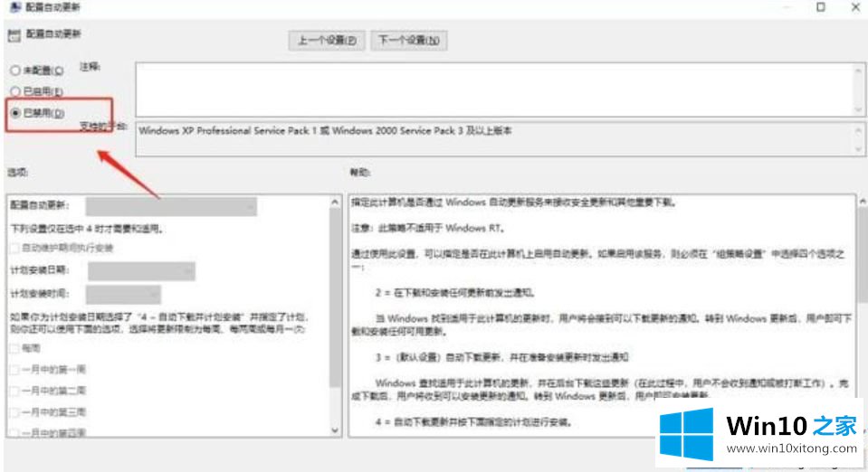Click the help line starting with 2 =

[455, 293]
